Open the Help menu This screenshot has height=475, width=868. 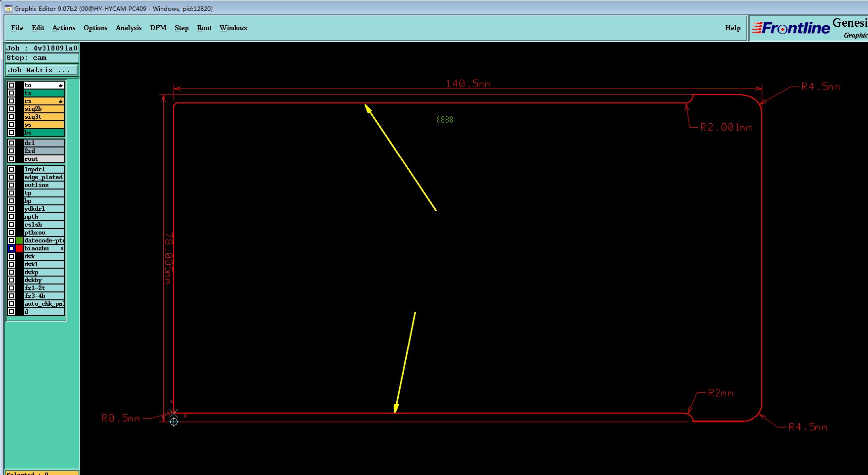pos(733,28)
